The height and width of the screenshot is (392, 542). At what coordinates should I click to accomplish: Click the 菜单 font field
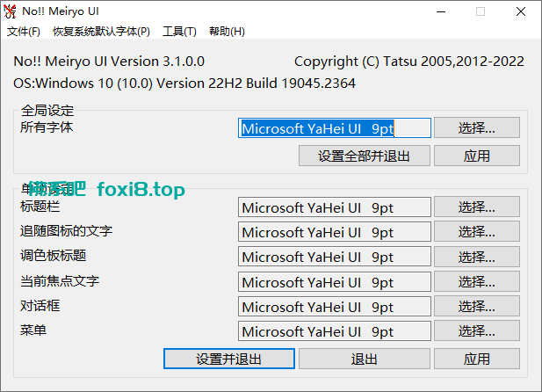[x=335, y=330]
